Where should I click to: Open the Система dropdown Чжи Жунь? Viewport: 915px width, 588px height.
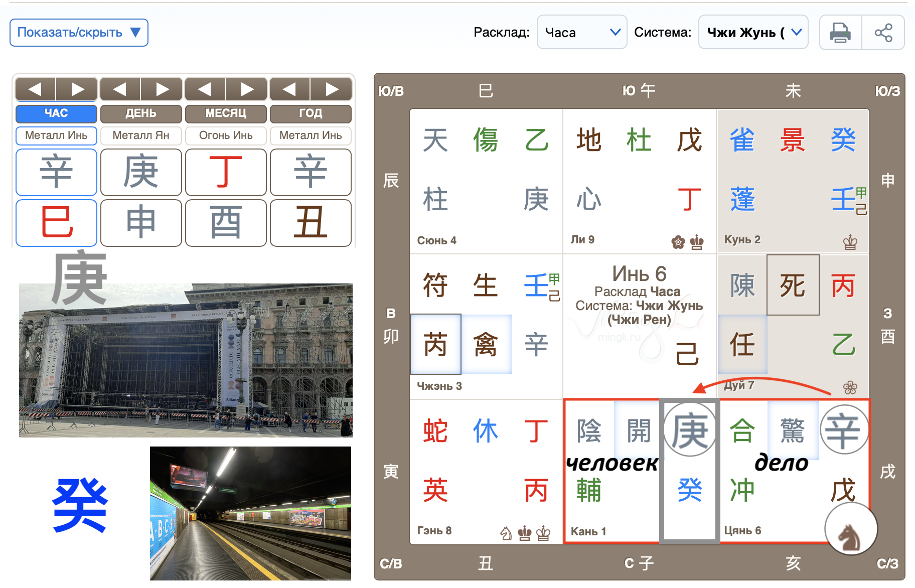click(x=752, y=33)
